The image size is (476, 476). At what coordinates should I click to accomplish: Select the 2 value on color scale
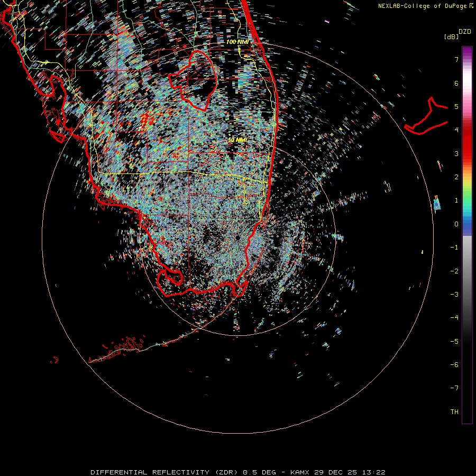tap(456, 177)
